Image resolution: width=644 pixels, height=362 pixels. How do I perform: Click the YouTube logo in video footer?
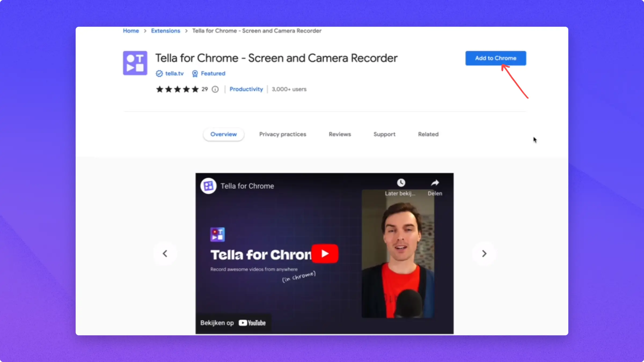[x=252, y=323]
